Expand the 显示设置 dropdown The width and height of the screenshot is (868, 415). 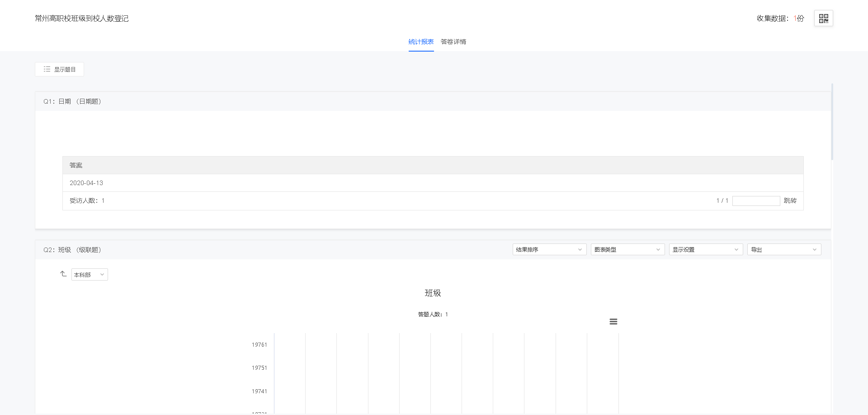[705, 249]
